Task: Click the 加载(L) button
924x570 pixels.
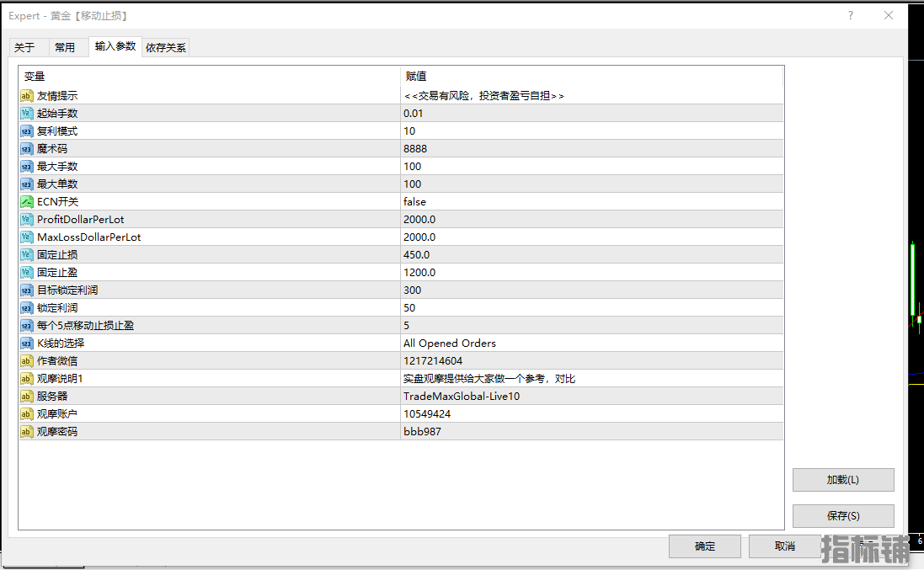Action: tap(843, 480)
